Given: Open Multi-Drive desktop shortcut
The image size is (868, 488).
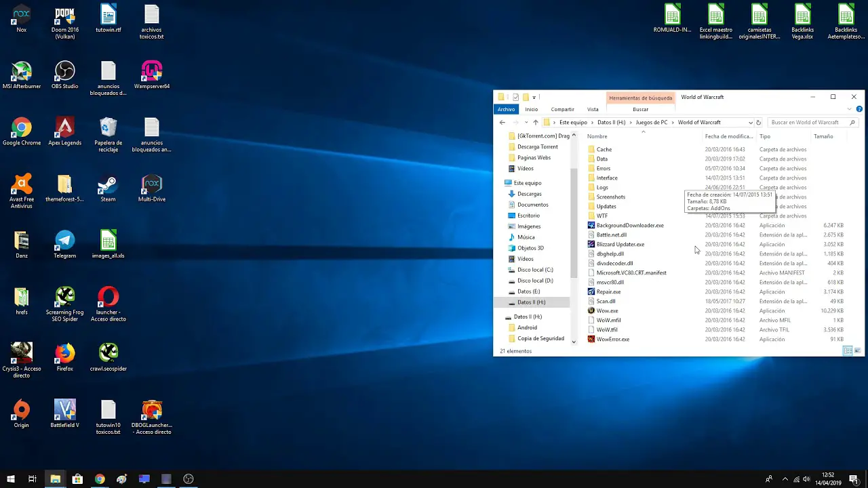Looking at the screenshot, I should tap(151, 188).
